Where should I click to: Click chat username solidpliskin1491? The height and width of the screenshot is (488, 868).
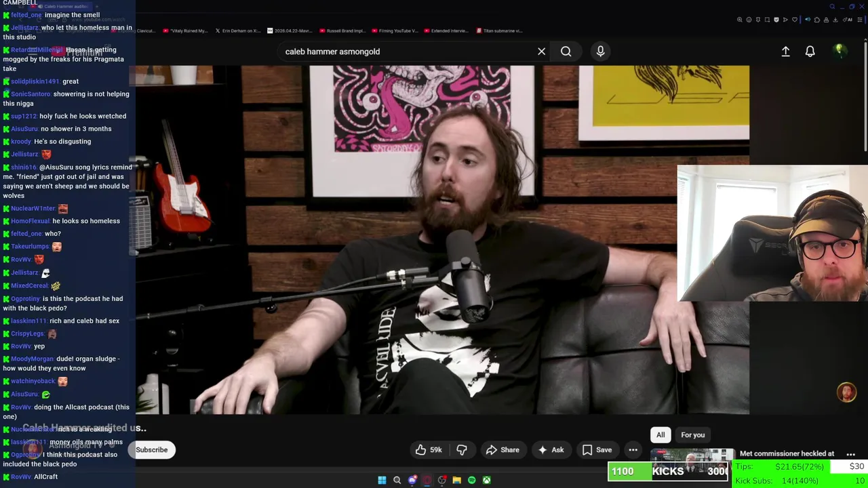tap(35, 81)
